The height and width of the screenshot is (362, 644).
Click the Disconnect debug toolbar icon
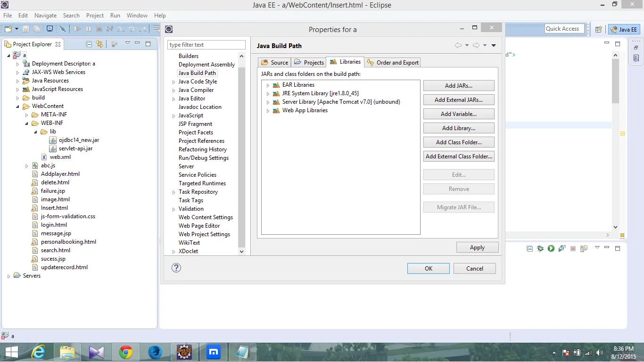(x=110, y=29)
